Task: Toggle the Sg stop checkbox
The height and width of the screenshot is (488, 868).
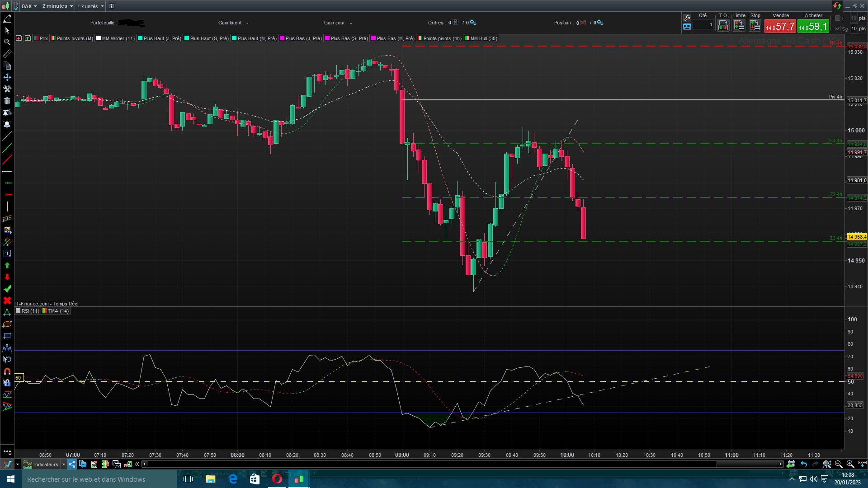Action: tap(838, 28)
